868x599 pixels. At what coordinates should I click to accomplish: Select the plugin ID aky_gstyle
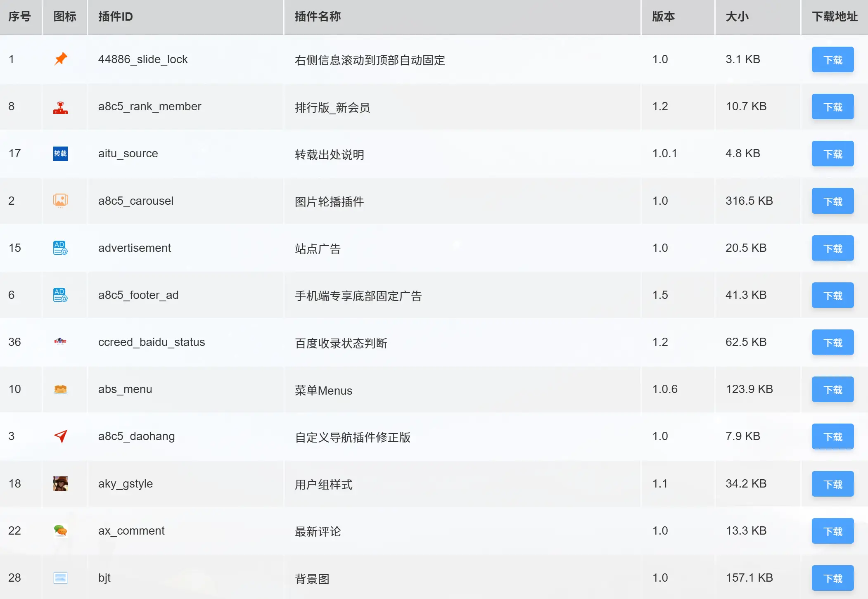pos(126,483)
